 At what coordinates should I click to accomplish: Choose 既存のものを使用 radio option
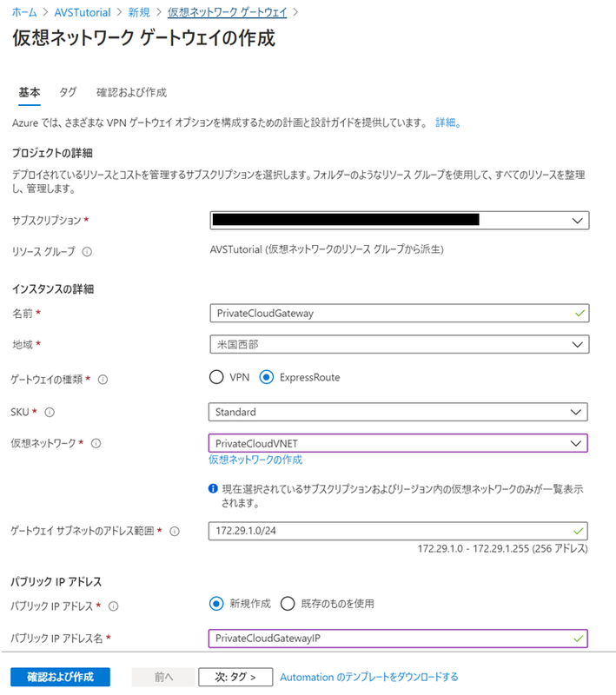(288, 604)
